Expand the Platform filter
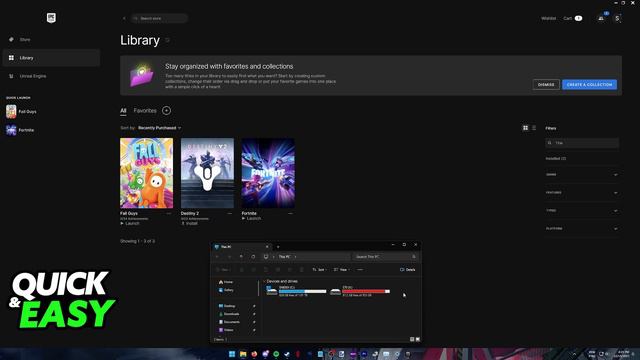Image resolution: width=640 pixels, height=360 pixels. [x=582, y=229]
